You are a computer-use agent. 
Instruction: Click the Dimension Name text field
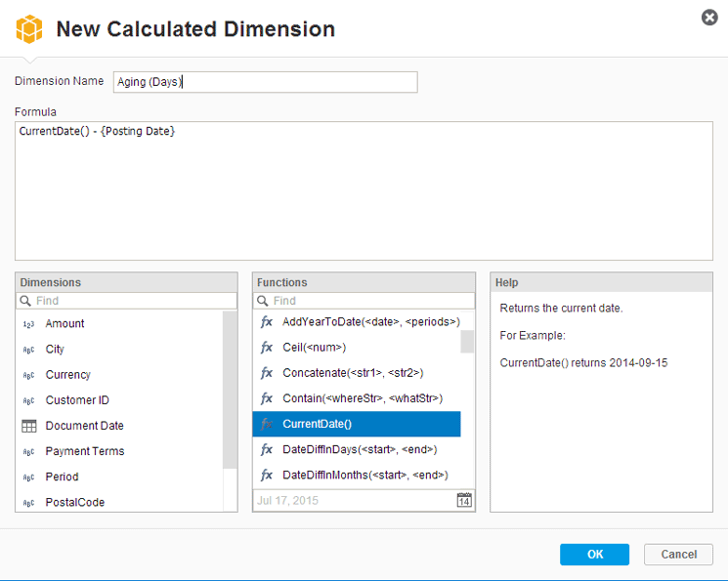[265, 82]
